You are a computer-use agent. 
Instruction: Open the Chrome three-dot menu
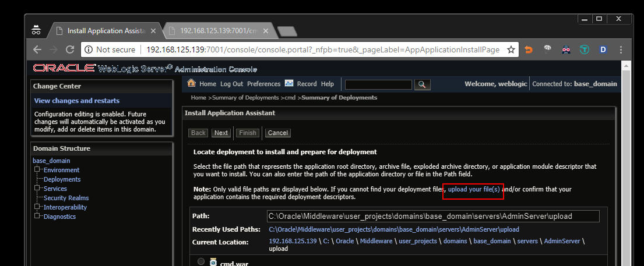coord(620,49)
